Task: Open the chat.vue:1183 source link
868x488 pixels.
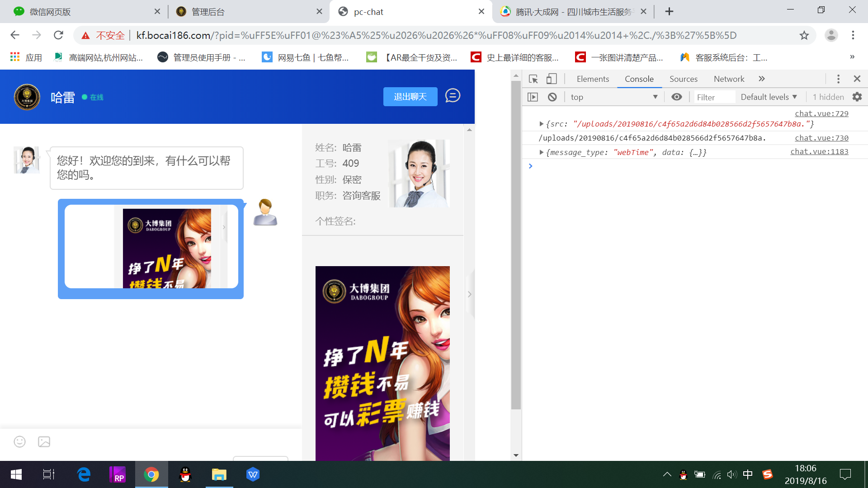Action: tap(819, 151)
